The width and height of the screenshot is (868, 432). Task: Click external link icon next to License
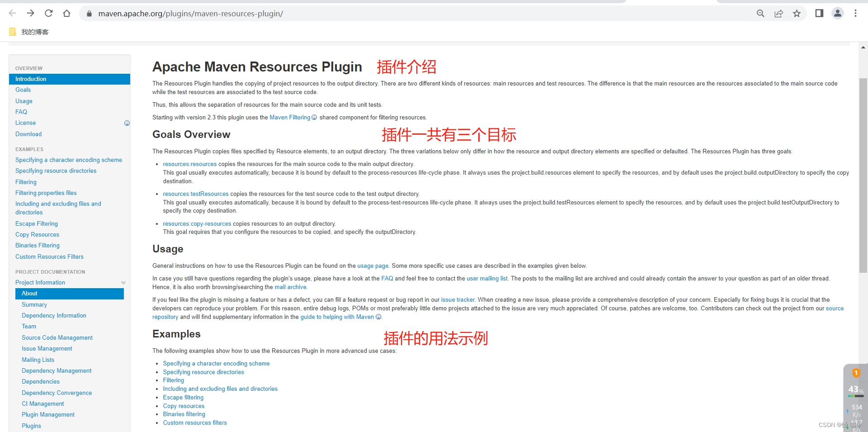click(x=127, y=123)
